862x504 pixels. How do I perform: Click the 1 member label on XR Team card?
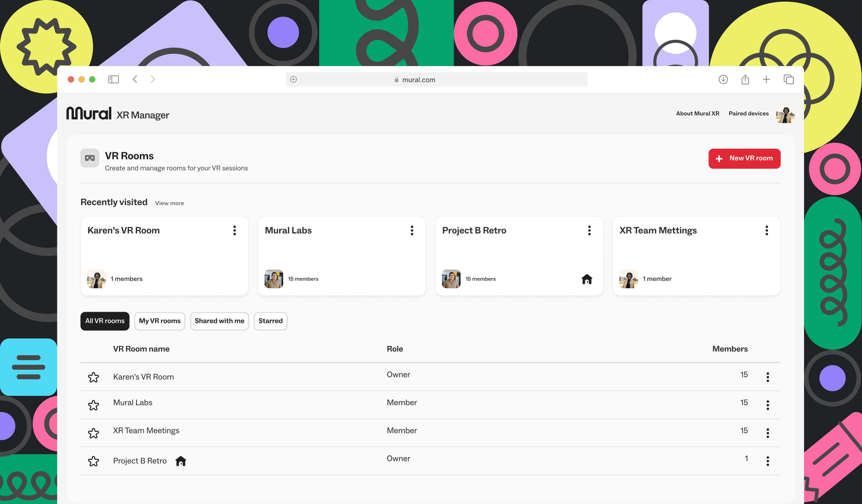point(657,279)
